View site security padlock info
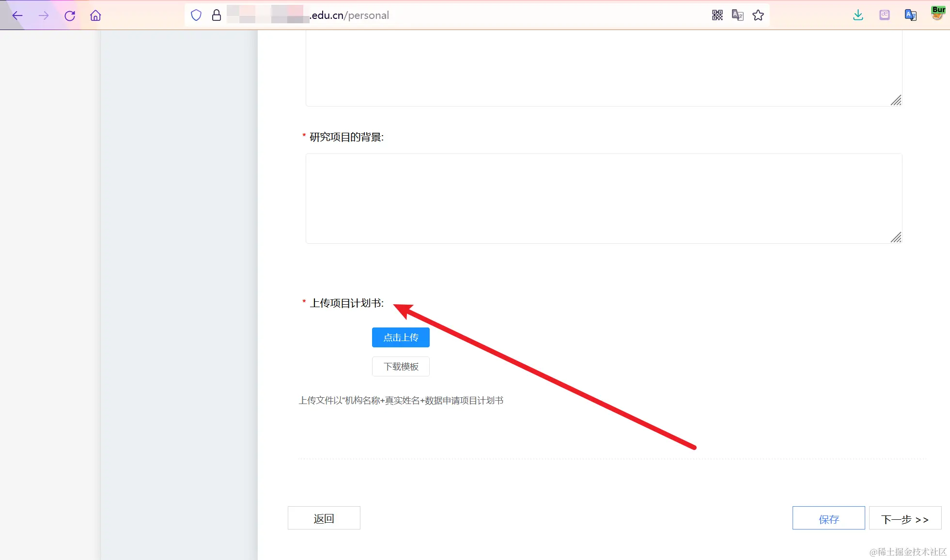The image size is (950, 560). [x=217, y=16]
